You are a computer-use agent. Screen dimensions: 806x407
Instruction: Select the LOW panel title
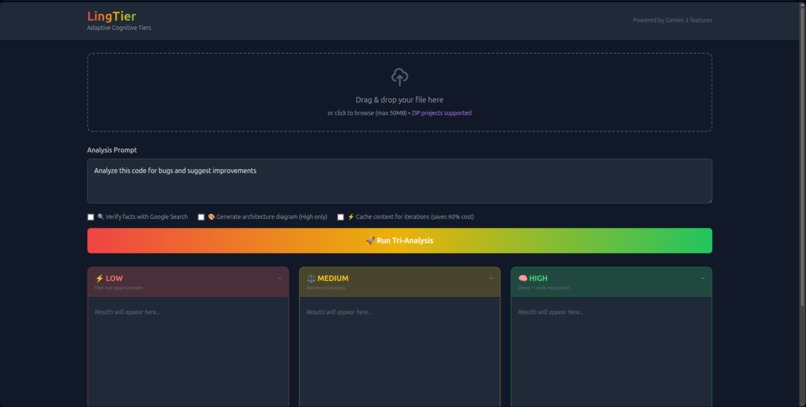click(x=114, y=279)
